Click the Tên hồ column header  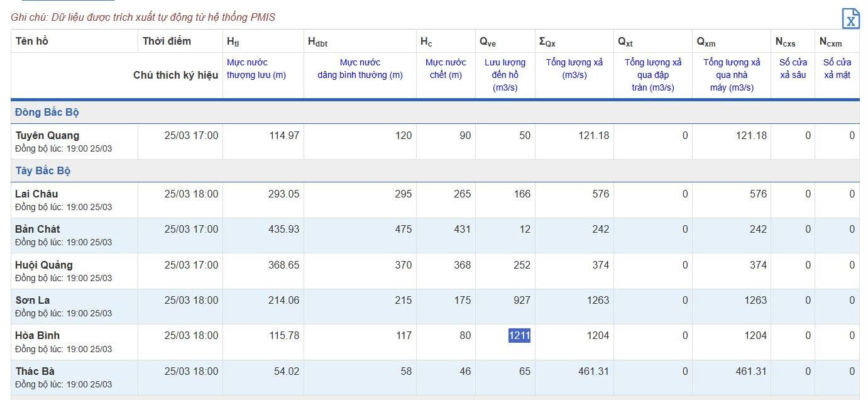[32, 42]
